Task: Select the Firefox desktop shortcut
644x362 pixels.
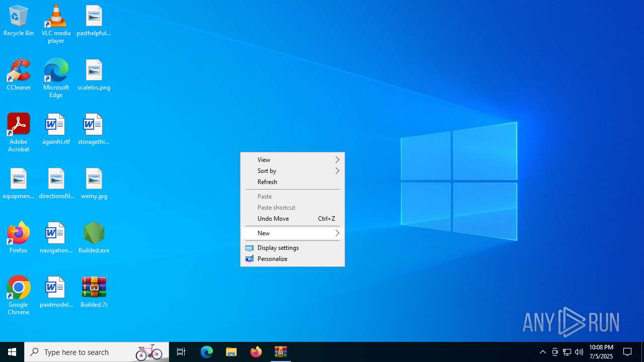Action: [x=19, y=238]
